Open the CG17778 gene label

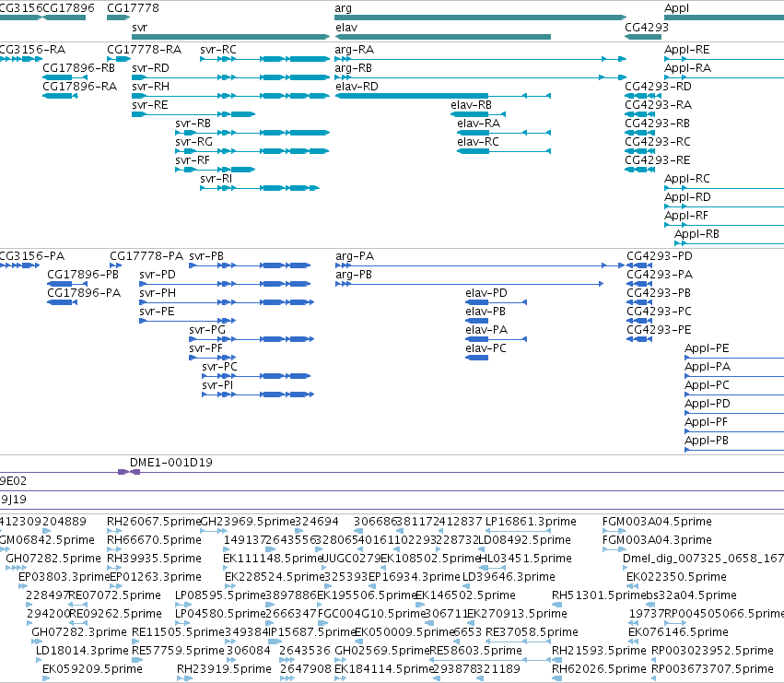[133, 8]
